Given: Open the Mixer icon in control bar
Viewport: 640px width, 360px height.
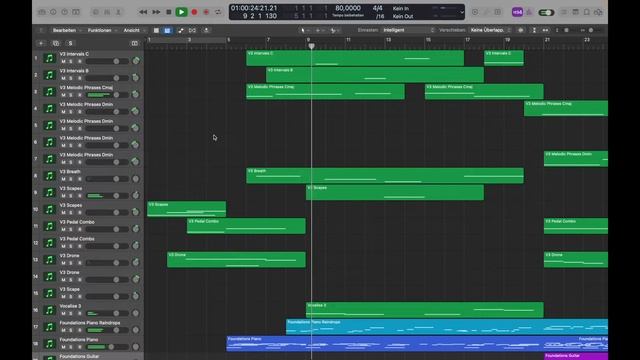Looking at the screenshot, I should 107,12.
